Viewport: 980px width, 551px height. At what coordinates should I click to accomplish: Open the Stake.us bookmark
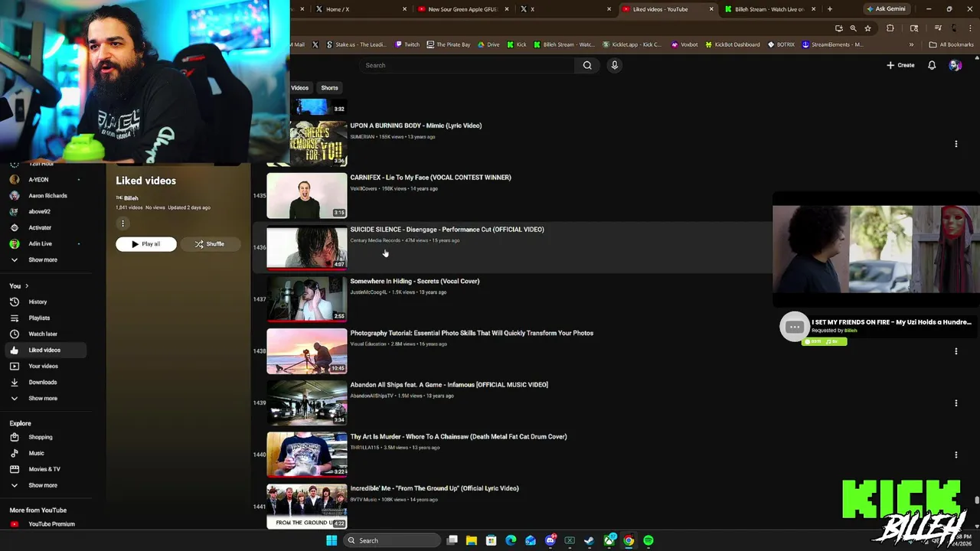(x=356, y=44)
